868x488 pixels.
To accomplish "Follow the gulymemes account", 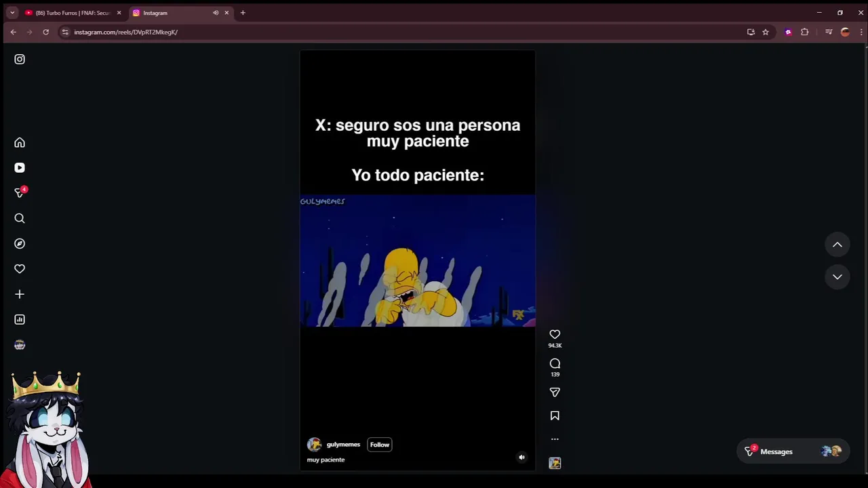I will click(x=380, y=445).
